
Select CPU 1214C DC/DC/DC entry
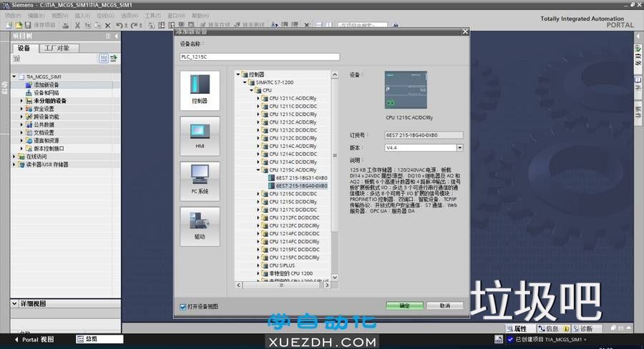[293, 154]
